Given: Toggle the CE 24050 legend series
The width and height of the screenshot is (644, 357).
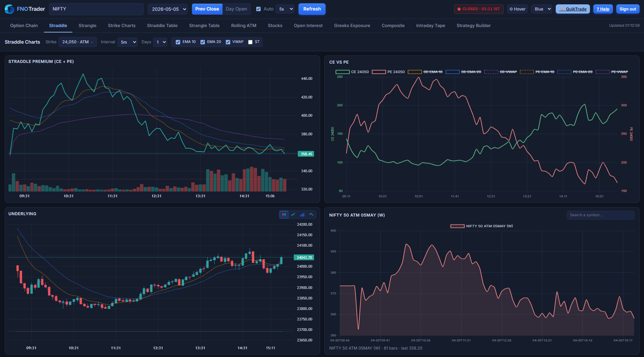Looking at the screenshot, I should [x=352, y=72].
